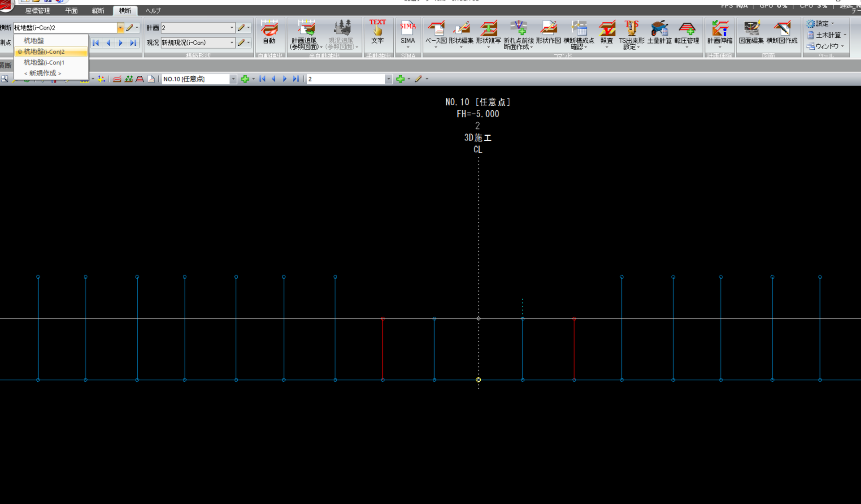Expand the 土木計算 menu
The image size is (861, 504).
tap(826, 35)
